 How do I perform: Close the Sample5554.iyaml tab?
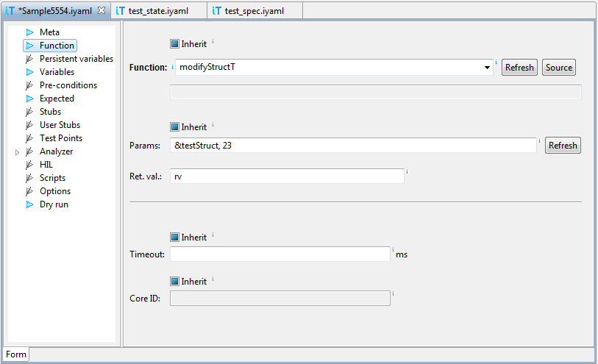(x=102, y=10)
